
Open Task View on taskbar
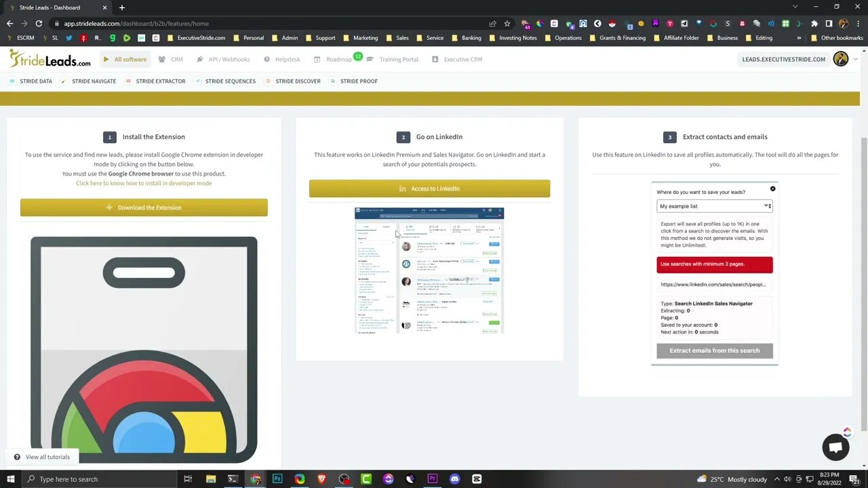(x=188, y=479)
